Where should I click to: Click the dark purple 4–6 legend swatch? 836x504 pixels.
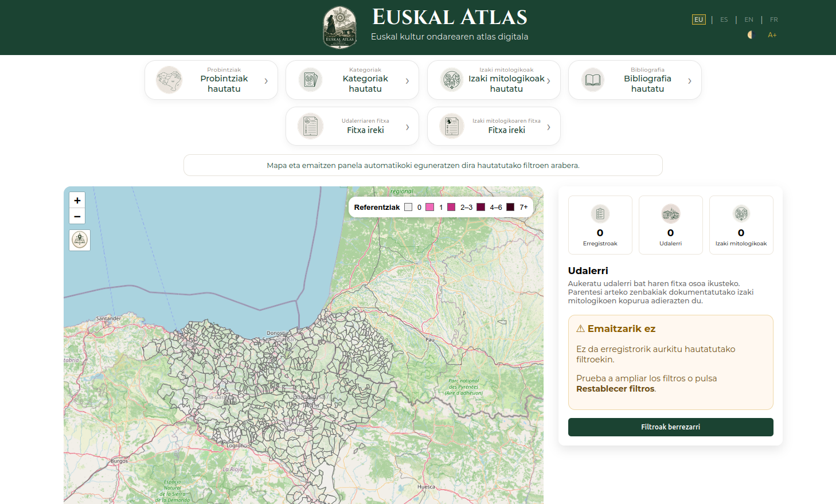click(x=481, y=207)
